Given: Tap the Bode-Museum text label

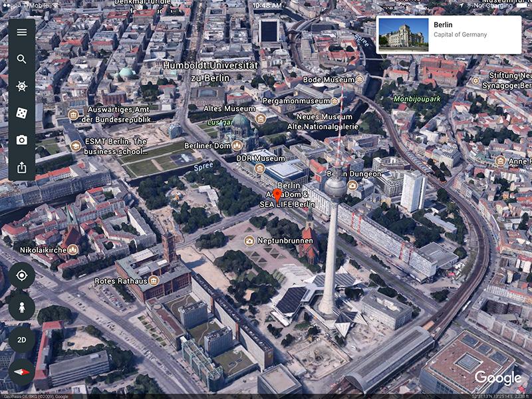Looking at the screenshot, I should point(329,80).
